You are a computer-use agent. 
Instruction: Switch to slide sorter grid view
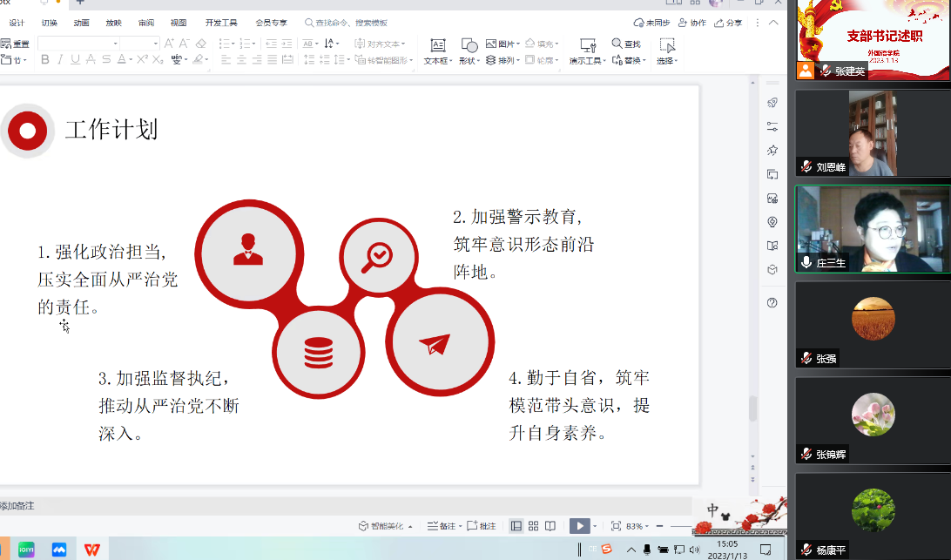(533, 526)
